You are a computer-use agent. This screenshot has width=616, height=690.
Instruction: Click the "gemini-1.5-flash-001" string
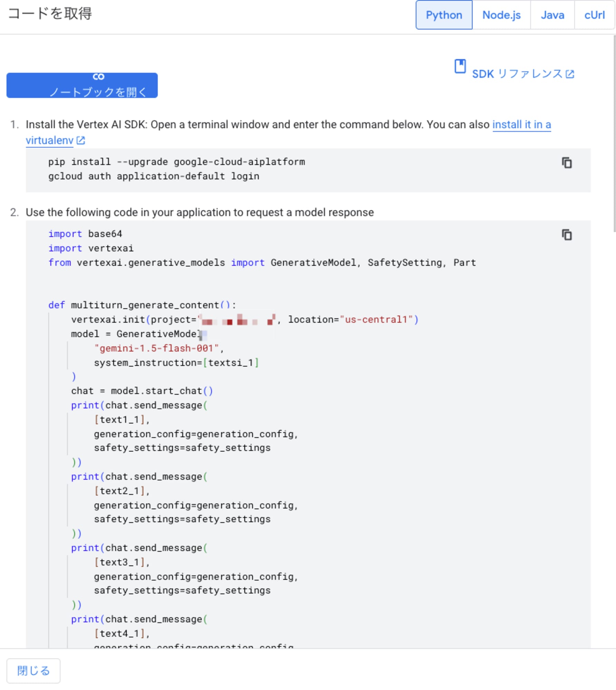click(x=157, y=348)
